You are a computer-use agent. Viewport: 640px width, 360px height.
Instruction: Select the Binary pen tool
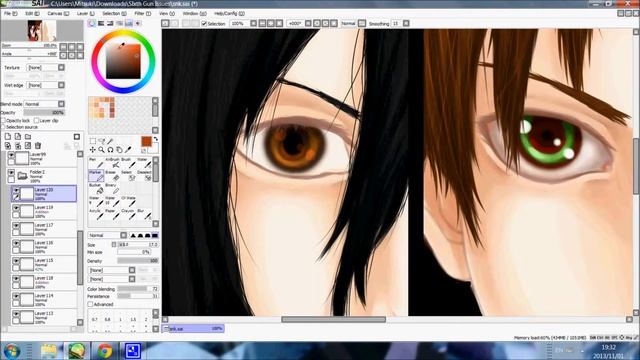click(112, 188)
